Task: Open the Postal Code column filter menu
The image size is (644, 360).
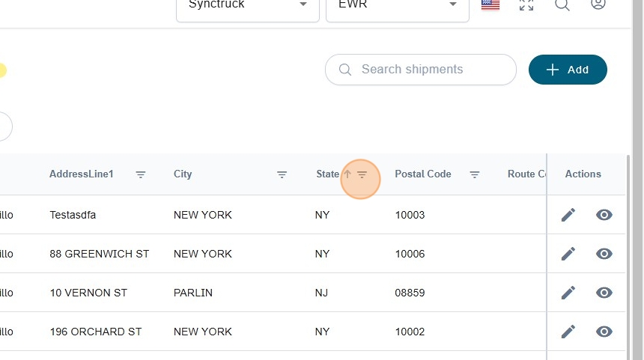Action: pyautogui.click(x=475, y=174)
